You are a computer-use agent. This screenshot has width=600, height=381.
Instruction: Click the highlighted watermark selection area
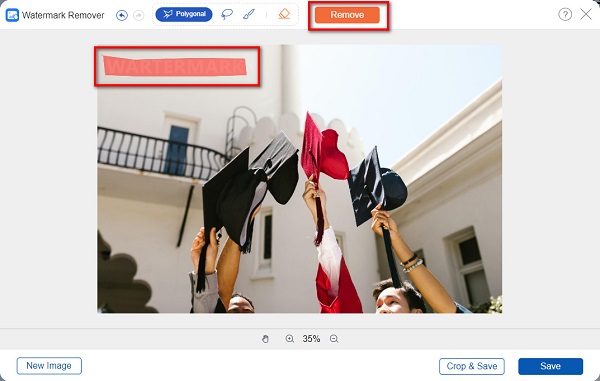(175, 66)
